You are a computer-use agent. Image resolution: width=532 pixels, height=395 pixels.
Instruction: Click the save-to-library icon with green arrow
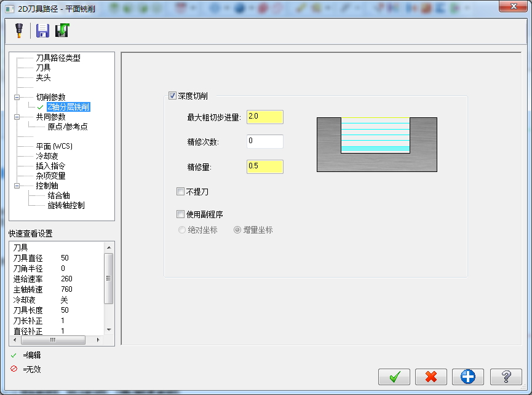point(62,30)
